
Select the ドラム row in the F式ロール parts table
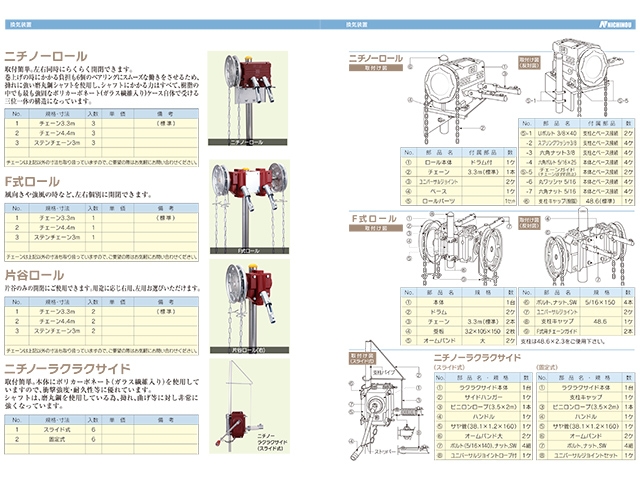click(x=458, y=312)
